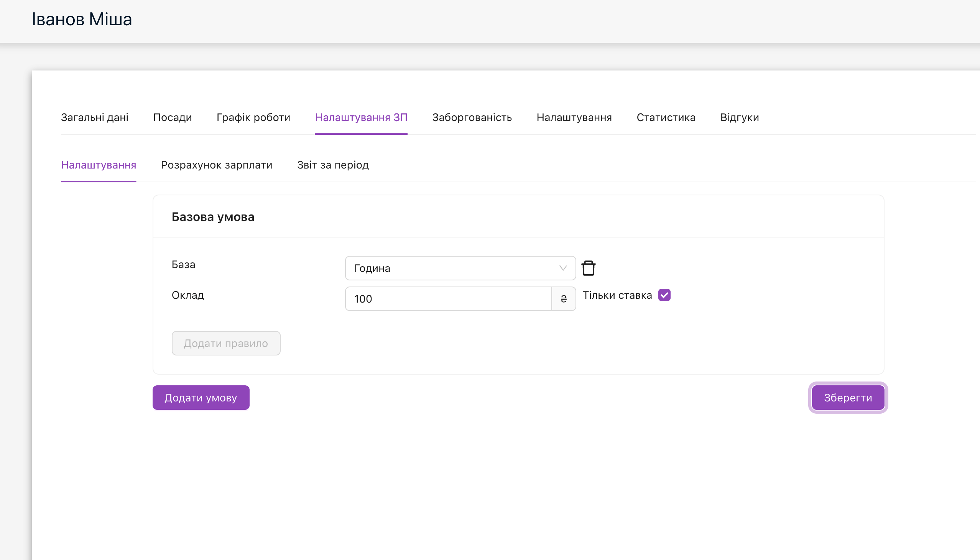980x560 pixels.
Task: Select the purple Налаштування sub-tab
Action: click(x=99, y=165)
